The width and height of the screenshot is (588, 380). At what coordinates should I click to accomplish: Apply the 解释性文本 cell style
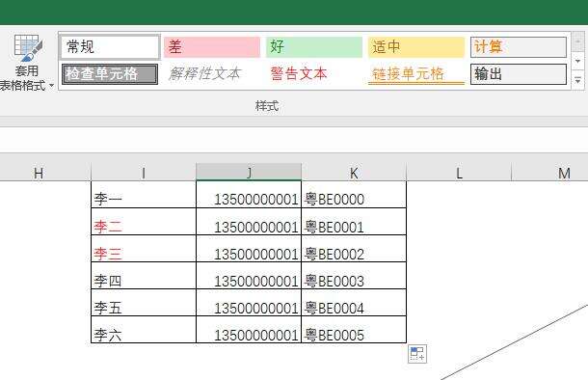[212, 74]
